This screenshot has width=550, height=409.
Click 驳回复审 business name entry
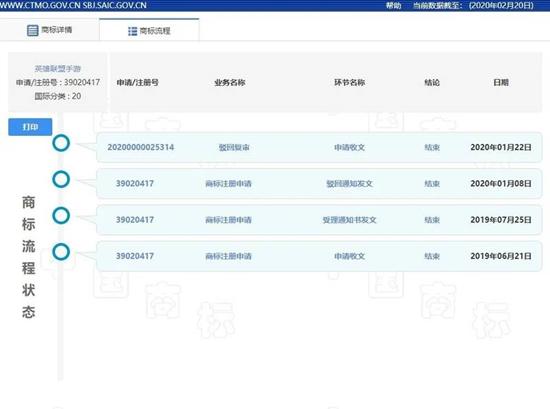(234, 147)
